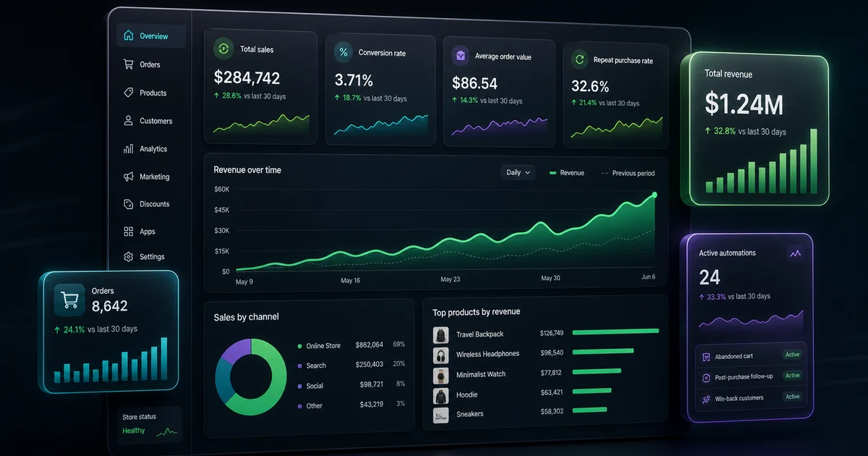Click the 3.71% conversion rate value
The image size is (868, 456).
pos(354,80)
